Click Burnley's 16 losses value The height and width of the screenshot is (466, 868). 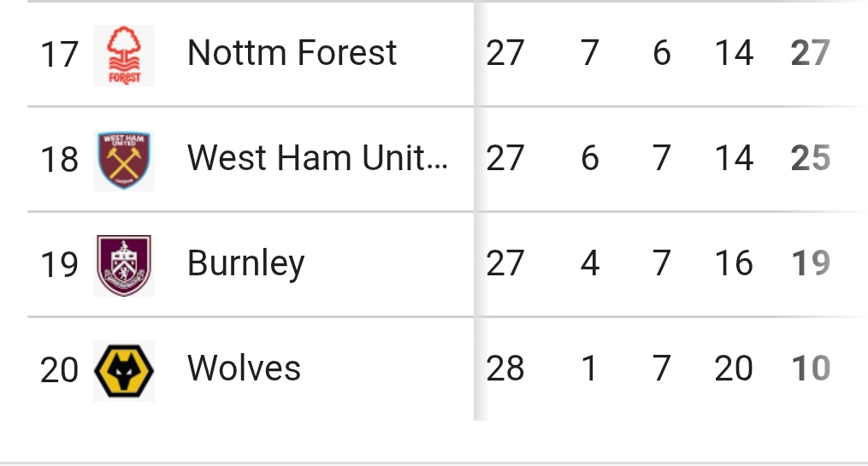[734, 263]
